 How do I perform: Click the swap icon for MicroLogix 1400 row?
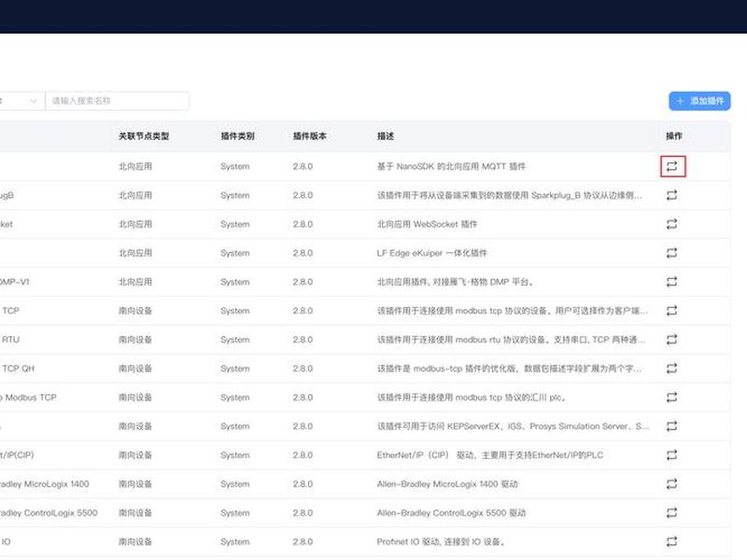(671, 483)
